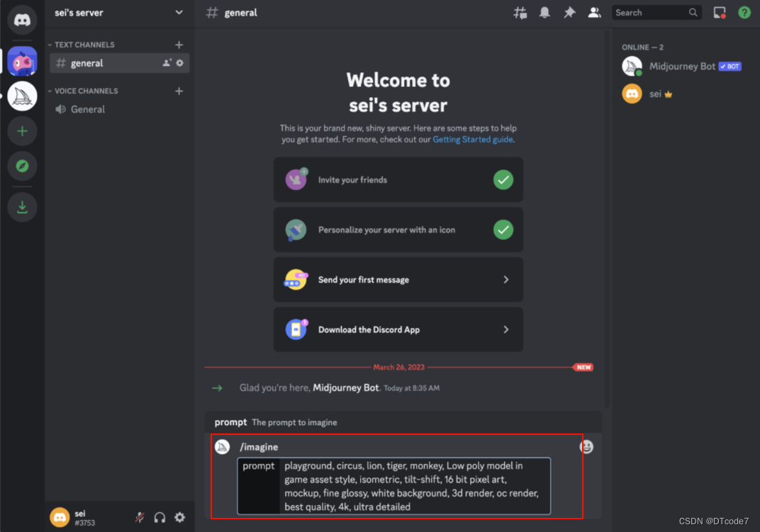The image size is (760, 532).
Task: Open the emoji picker smiley icon
Action: pyautogui.click(x=586, y=447)
